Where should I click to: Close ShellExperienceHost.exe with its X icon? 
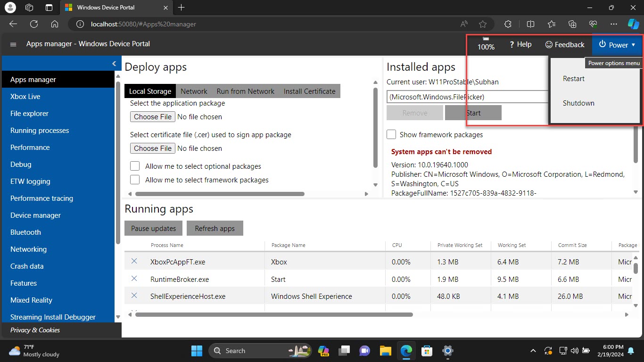[x=134, y=296]
